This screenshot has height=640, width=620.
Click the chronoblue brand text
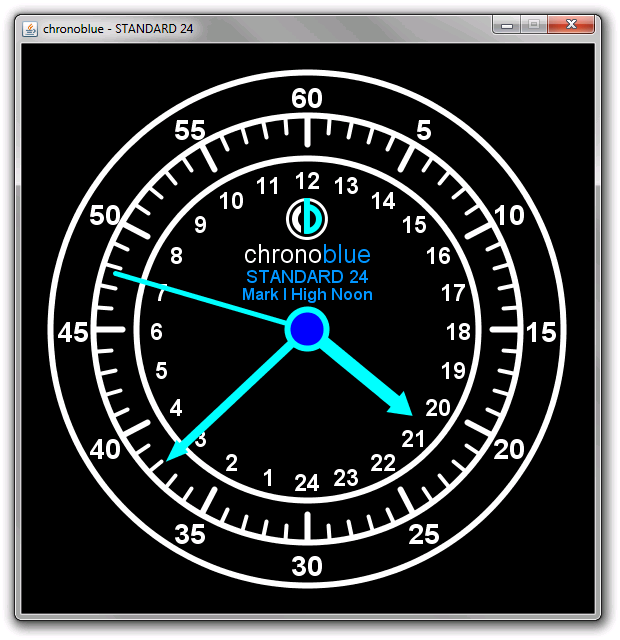(x=307, y=255)
